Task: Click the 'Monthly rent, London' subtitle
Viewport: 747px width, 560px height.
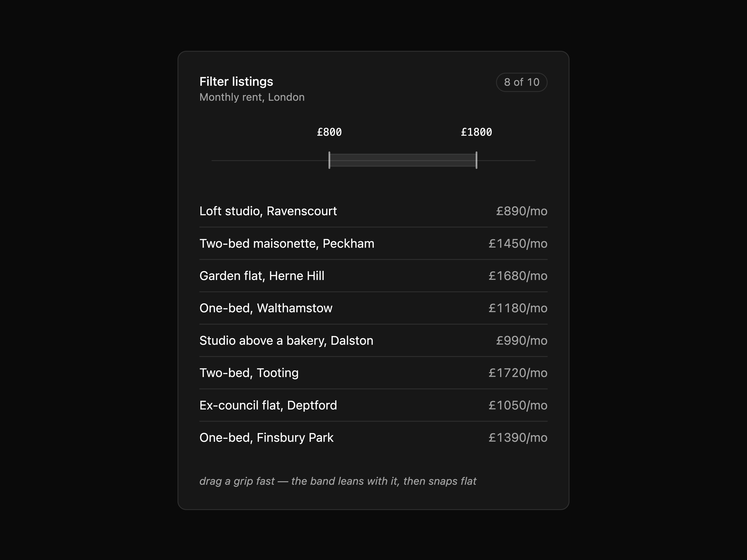Action: coord(252,97)
